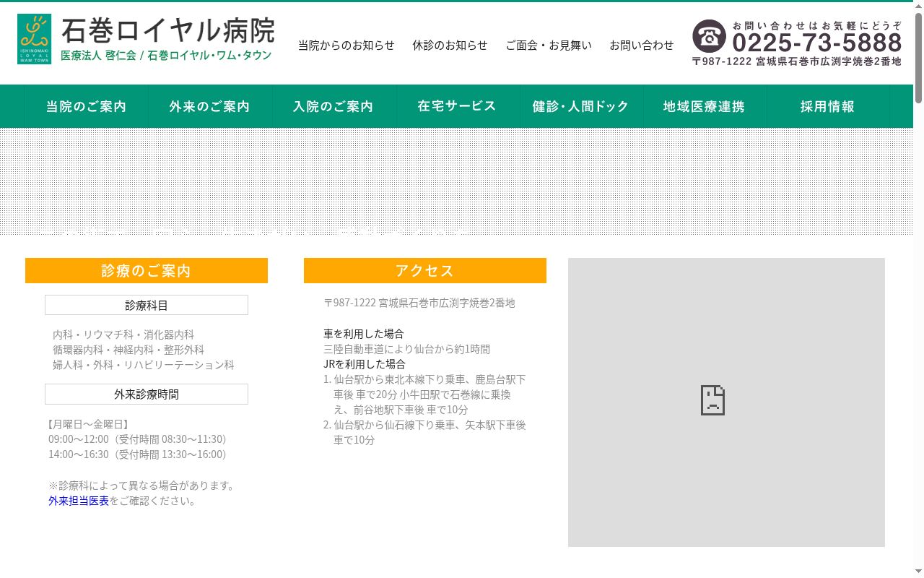Open the 健診・人間ドック menu

pyautogui.click(x=581, y=106)
